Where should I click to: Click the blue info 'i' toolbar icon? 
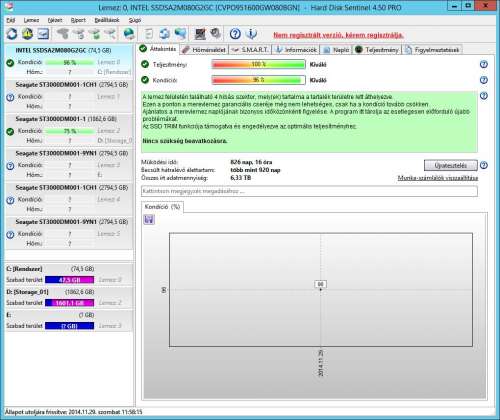click(x=251, y=34)
